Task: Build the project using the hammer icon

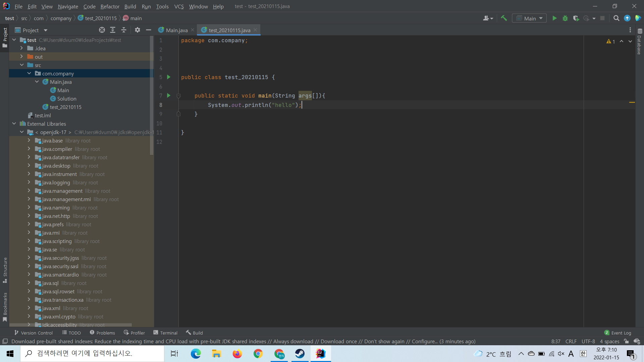Action: (504, 18)
